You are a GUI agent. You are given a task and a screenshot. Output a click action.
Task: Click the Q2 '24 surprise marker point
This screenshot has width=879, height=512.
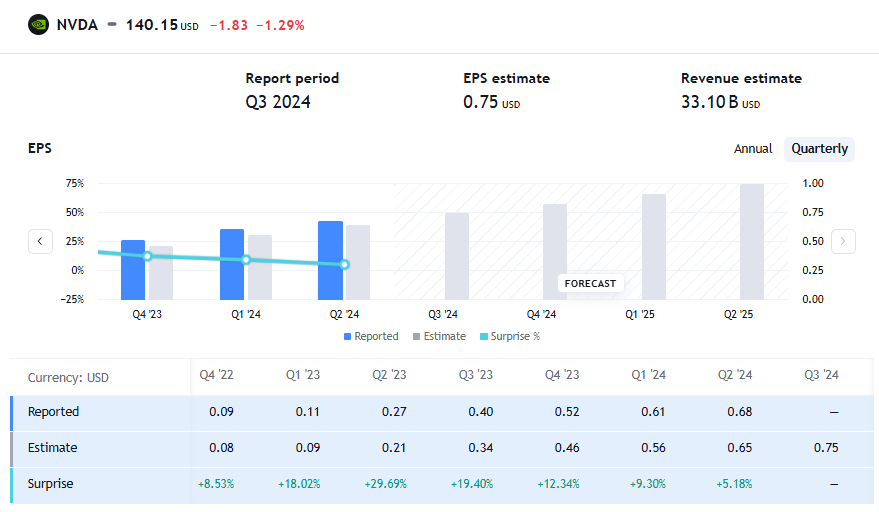pyautogui.click(x=344, y=265)
